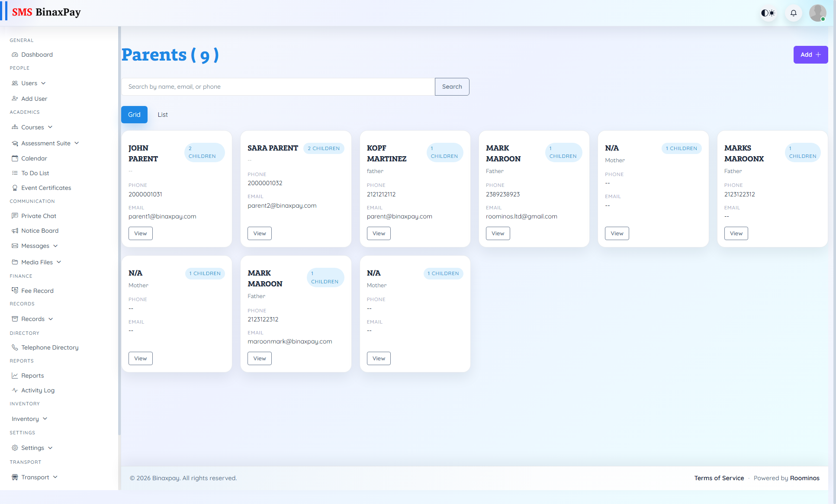Open the Fee Record page
The width and height of the screenshot is (836, 504).
[x=37, y=290]
